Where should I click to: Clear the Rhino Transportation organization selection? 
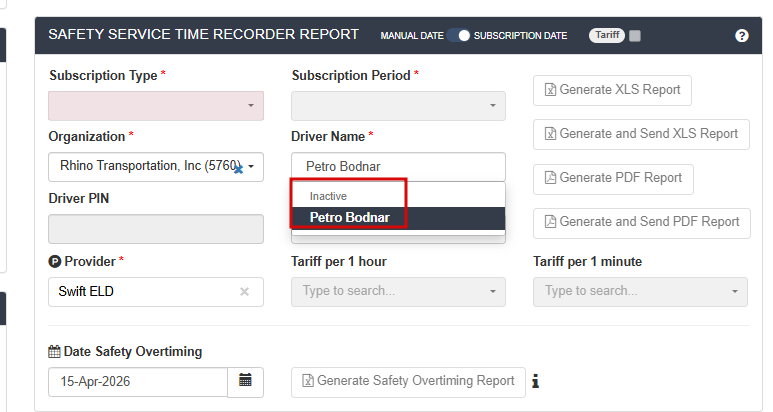(x=239, y=169)
